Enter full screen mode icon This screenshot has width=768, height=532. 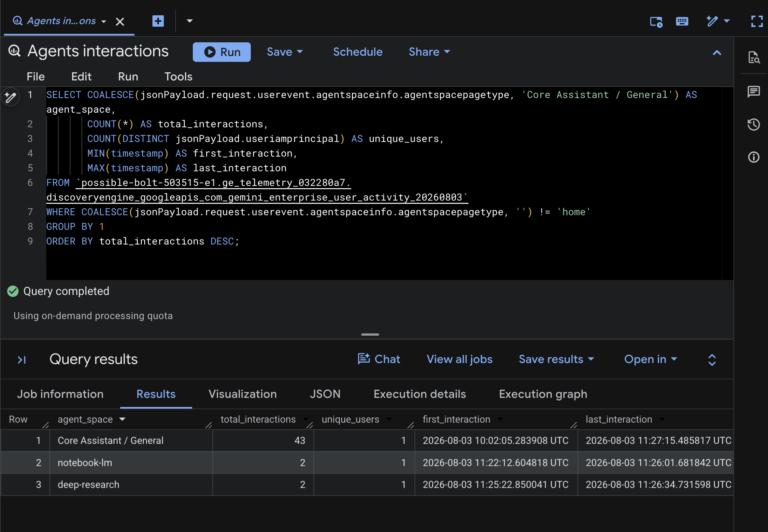coord(757,21)
